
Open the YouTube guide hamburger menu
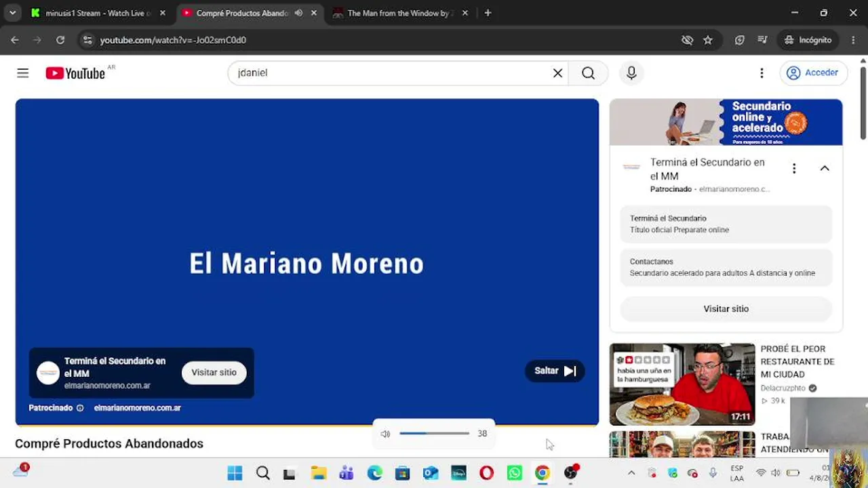pyautogui.click(x=23, y=73)
